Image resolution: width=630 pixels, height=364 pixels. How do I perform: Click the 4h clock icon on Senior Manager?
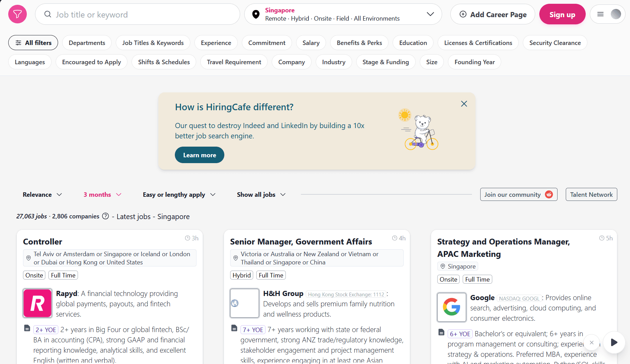[395, 238]
